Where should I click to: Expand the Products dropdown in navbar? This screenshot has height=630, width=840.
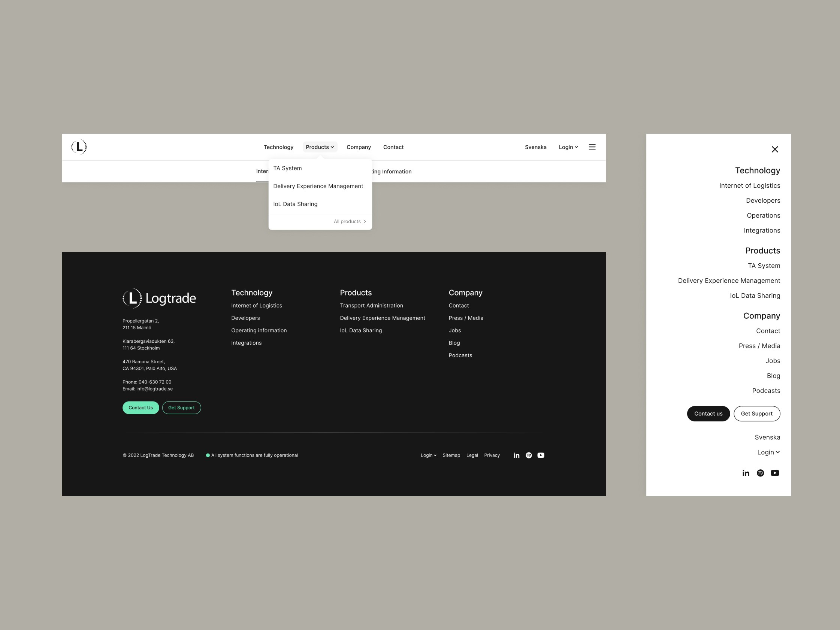click(x=320, y=147)
